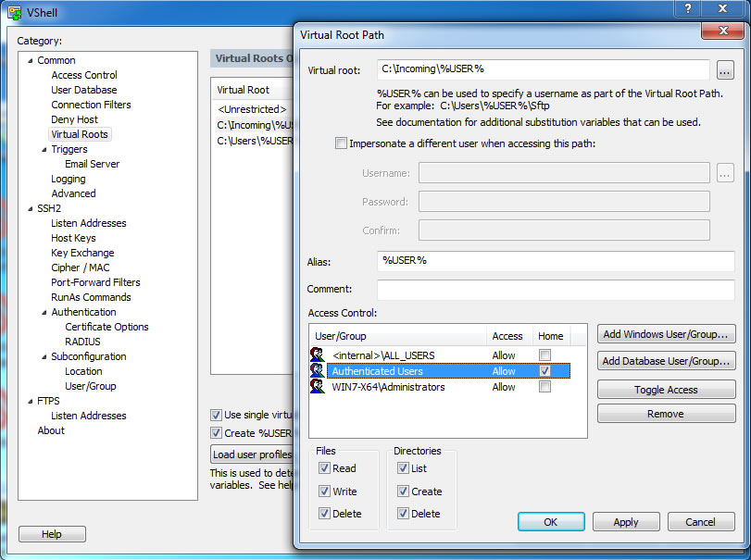Apply the virtual root path changes
751x560 pixels.
point(625,522)
